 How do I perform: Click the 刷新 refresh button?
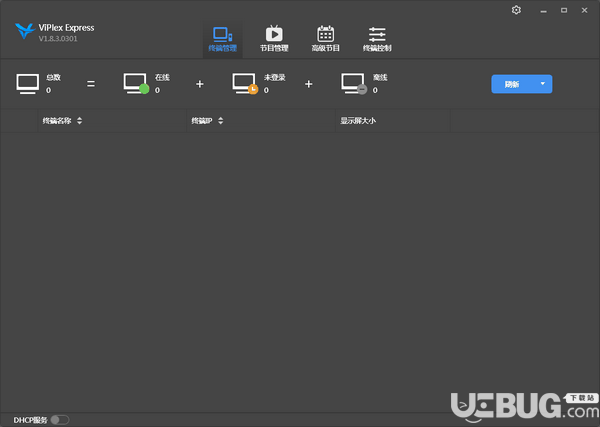point(513,84)
